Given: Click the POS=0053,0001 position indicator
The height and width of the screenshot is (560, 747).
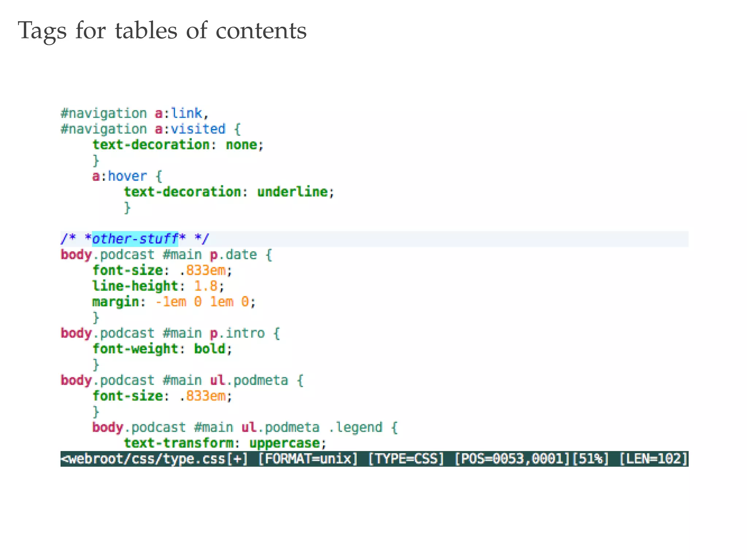Looking at the screenshot, I should [512, 459].
